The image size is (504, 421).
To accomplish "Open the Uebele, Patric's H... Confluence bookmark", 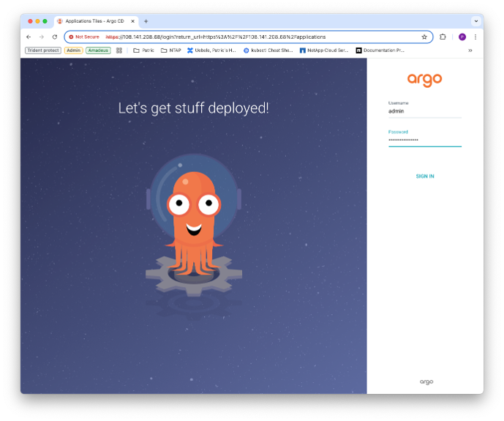I will 211,51.
